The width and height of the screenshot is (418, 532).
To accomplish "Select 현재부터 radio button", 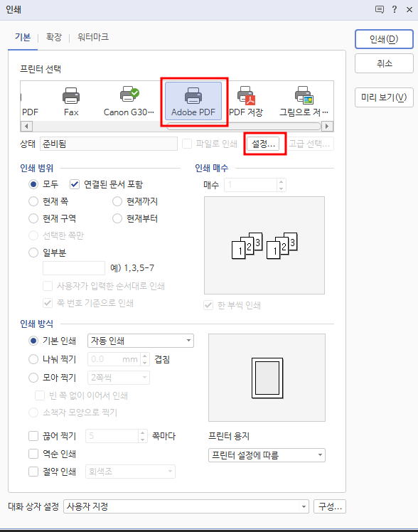I will tap(117, 218).
